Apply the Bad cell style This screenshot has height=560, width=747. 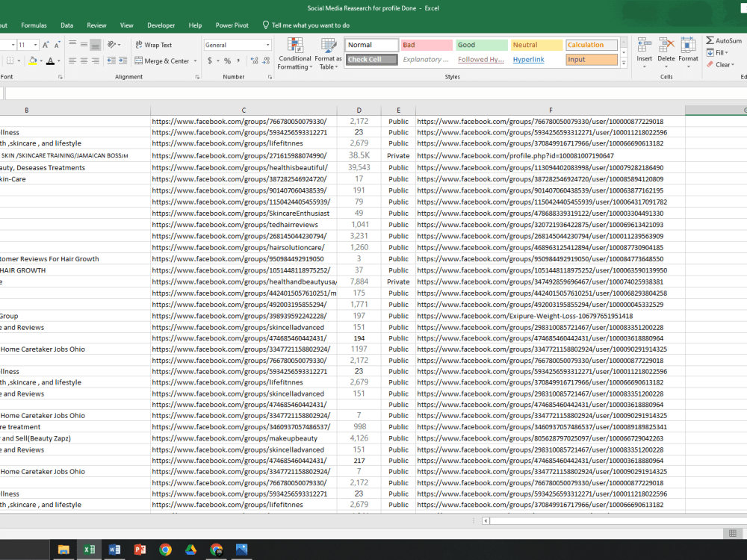tap(427, 45)
